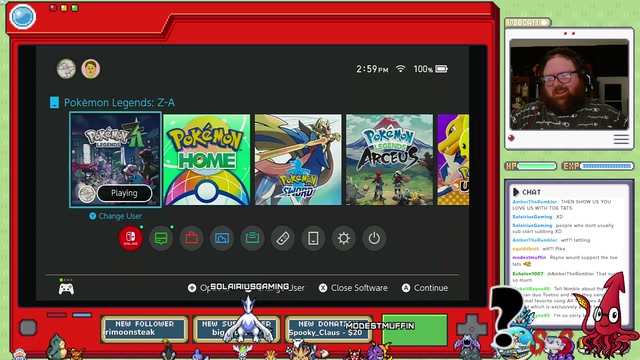Open Nintendo Switch Online icon
This screenshot has width=640, height=360.
click(x=131, y=238)
